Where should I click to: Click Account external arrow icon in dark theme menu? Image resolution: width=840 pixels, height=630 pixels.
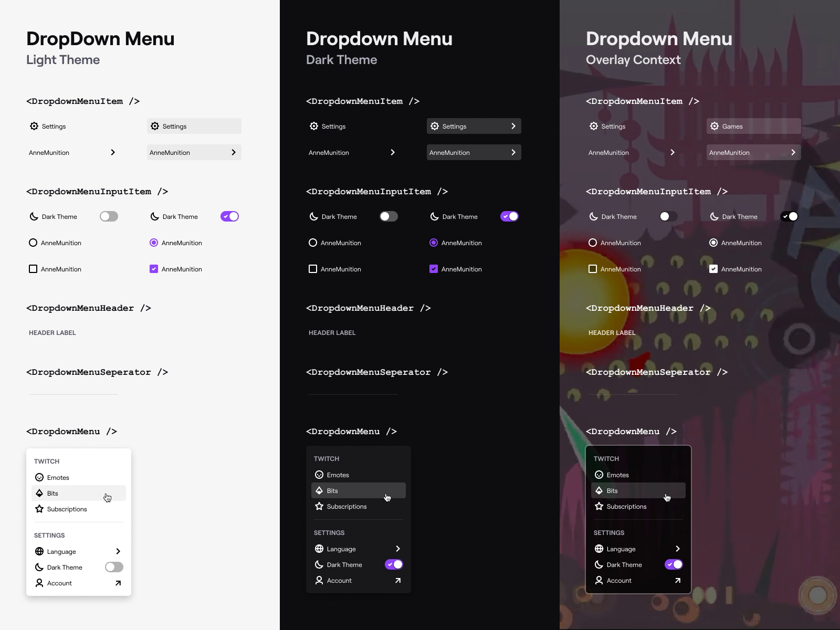pos(398,581)
